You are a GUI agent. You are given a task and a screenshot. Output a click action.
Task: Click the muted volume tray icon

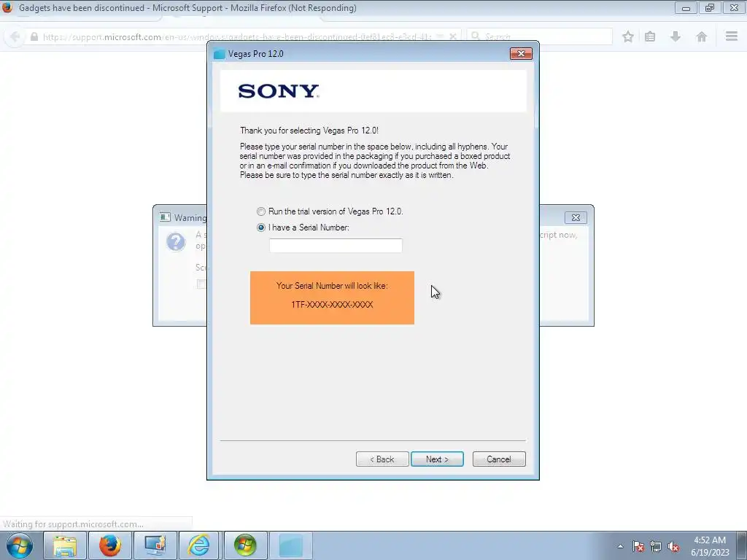pos(673,546)
